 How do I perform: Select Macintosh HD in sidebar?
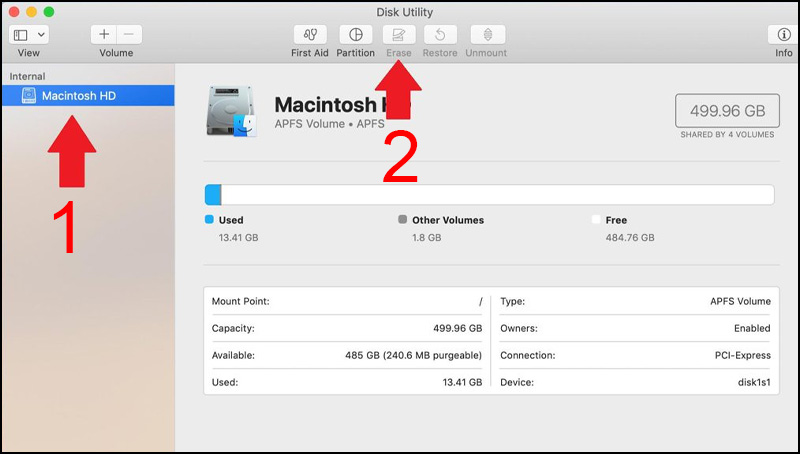coord(88,95)
